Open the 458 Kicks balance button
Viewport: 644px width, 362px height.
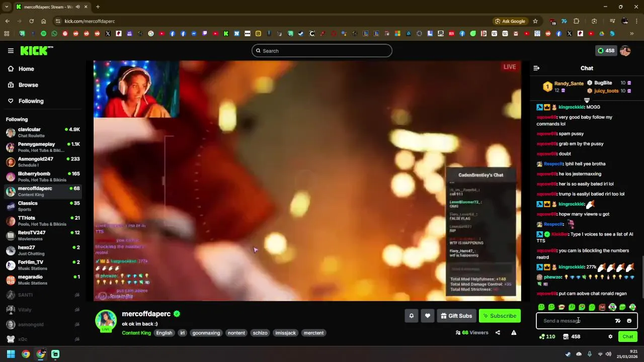pyautogui.click(x=606, y=51)
